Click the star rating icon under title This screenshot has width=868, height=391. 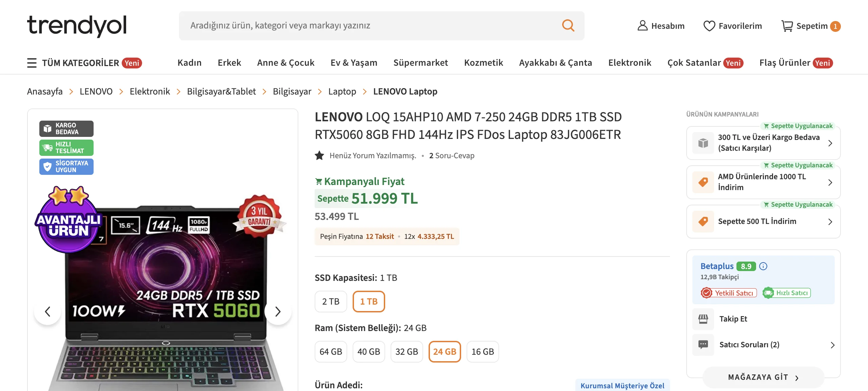coord(319,156)
